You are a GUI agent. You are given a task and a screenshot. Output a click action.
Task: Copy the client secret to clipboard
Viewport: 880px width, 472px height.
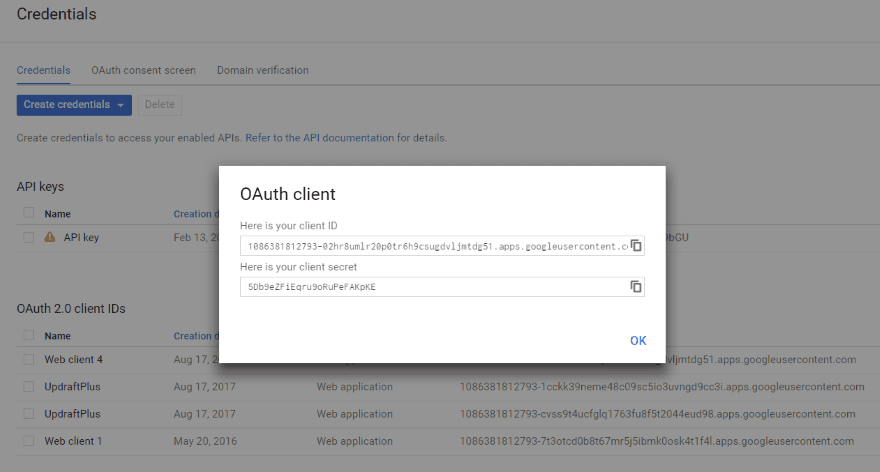[x=635, y=287]
